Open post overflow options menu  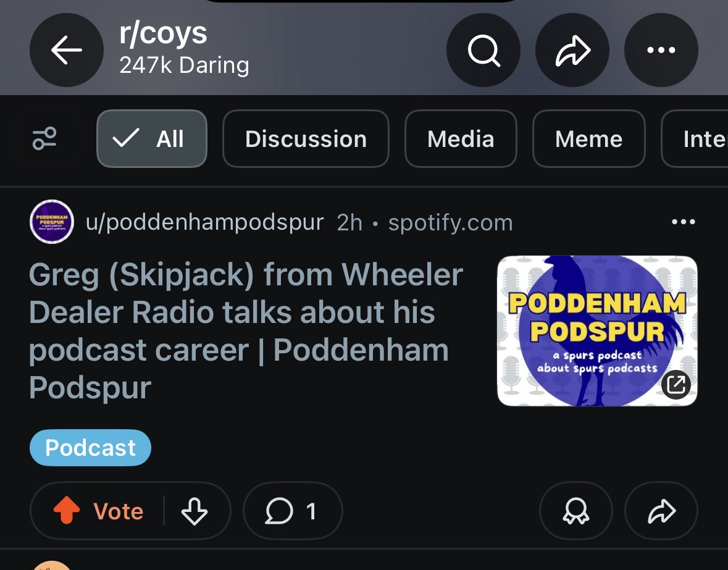(x=683, y=222)
